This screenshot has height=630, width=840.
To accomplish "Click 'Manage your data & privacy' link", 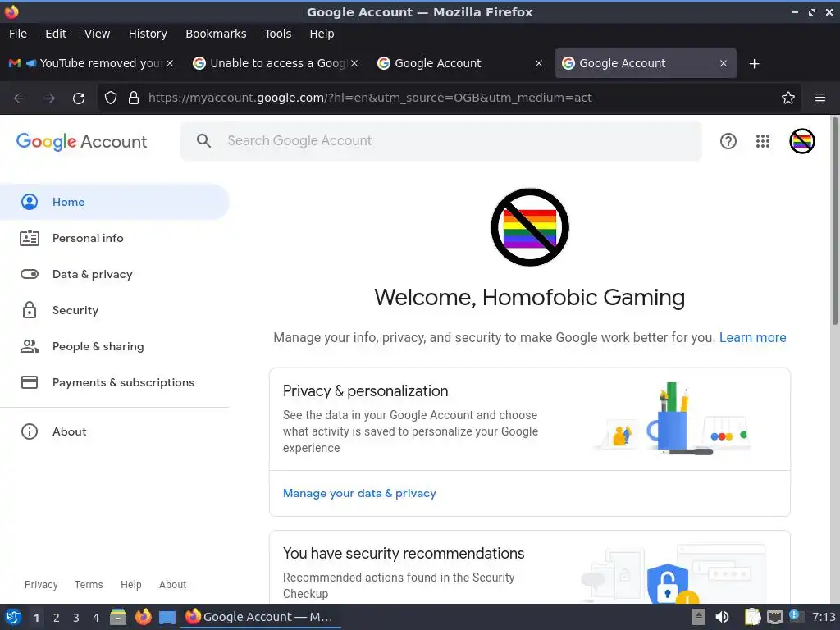I will (359, 493).
